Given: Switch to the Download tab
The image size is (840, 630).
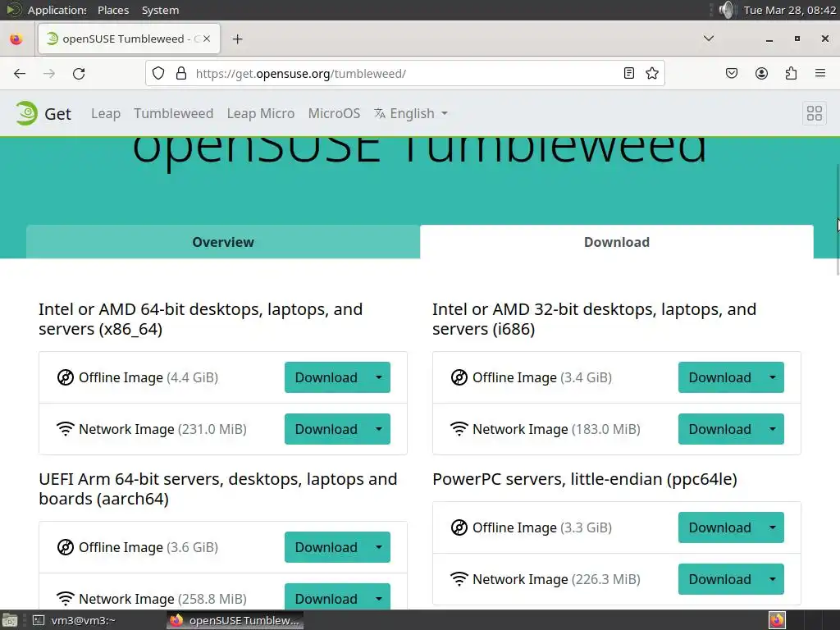Looking at the screenshot, I should tap(617, 242).
